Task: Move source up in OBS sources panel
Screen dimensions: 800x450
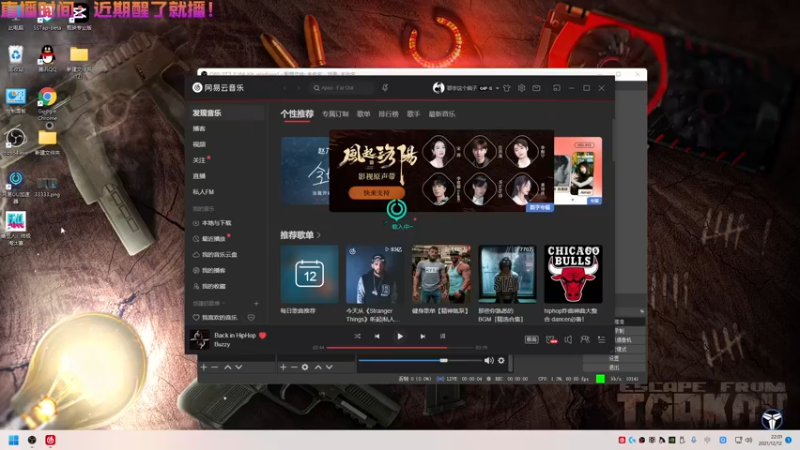Action: point(318,367)
